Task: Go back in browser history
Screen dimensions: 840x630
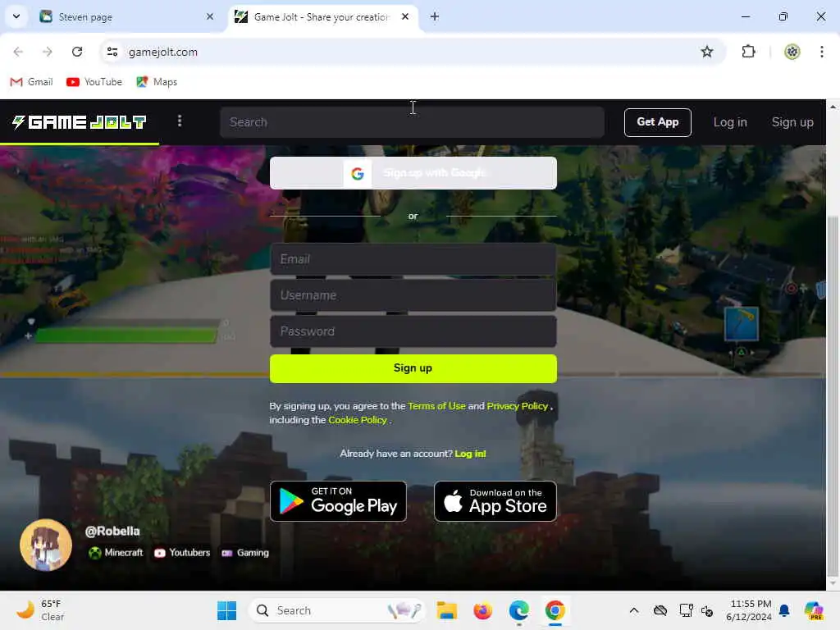Action: click(x=18, y=52)
